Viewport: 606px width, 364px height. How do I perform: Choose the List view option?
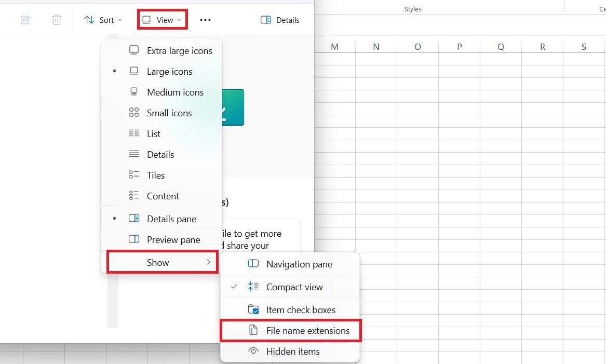pos(161,133)
